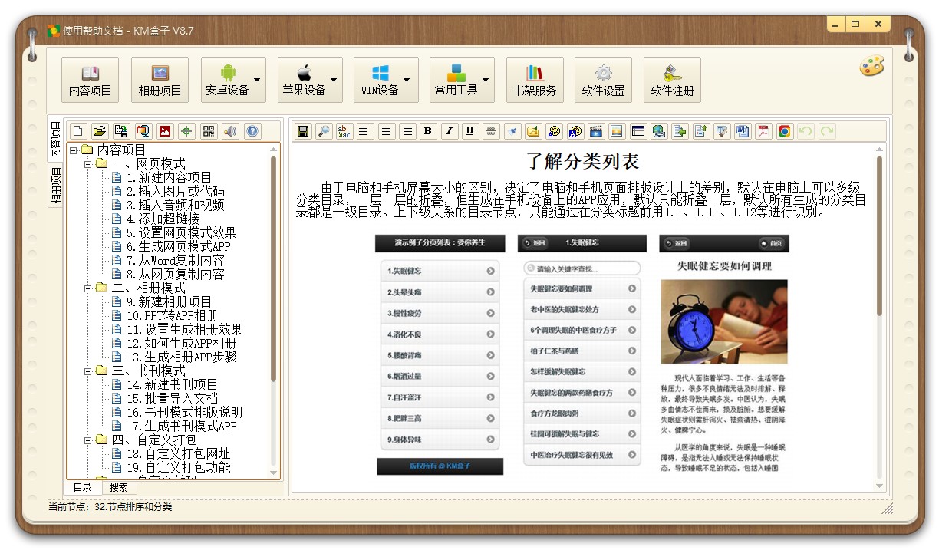Click the Word document icon
The width and height of the screenshot is (939, 560).
742,131
